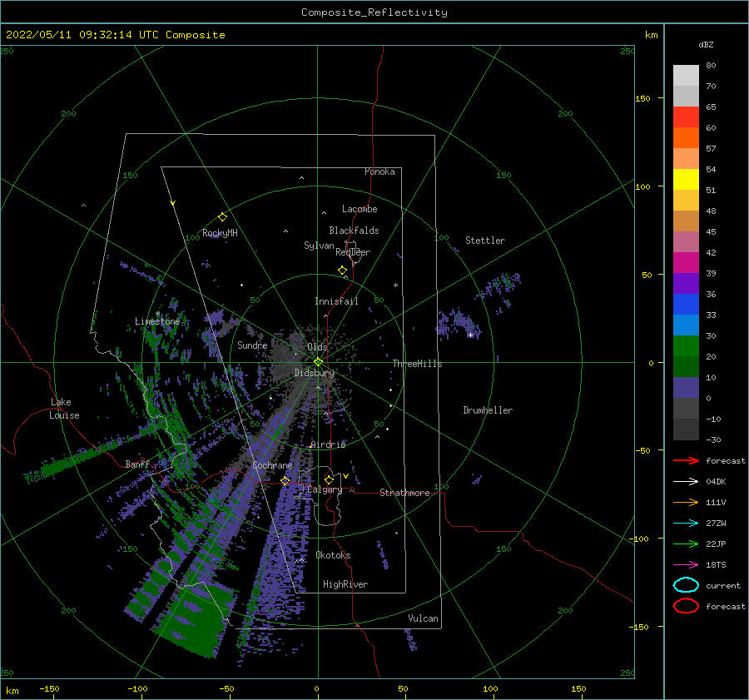Click the Blackfalds city label
The image size is (749, 700).
[x=354, y=231]
